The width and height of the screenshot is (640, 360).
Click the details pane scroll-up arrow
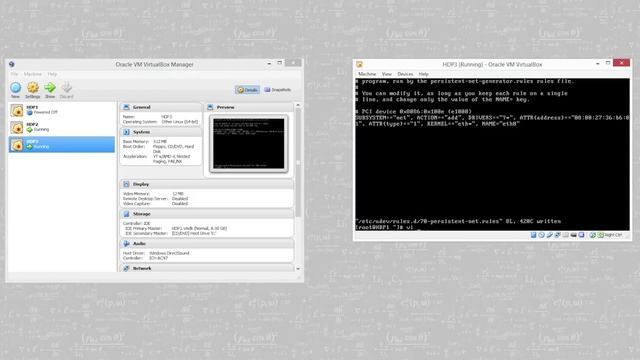click(298, 105)
